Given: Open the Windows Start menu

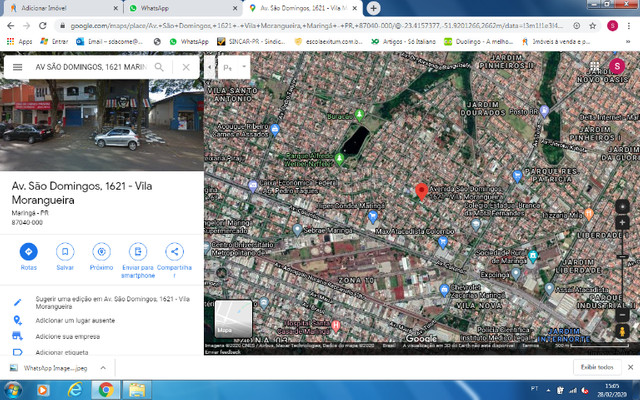Looking at the screenshot, I should pos(13,390).
